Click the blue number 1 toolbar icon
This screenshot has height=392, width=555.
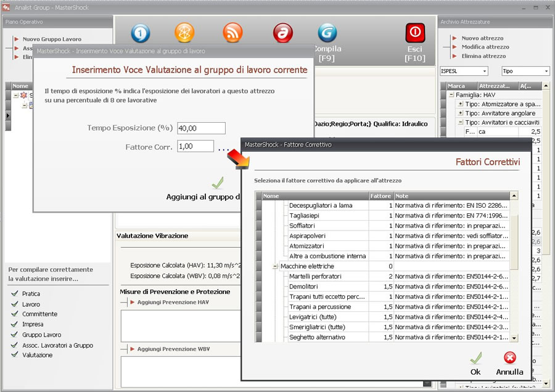click(141, 33)
